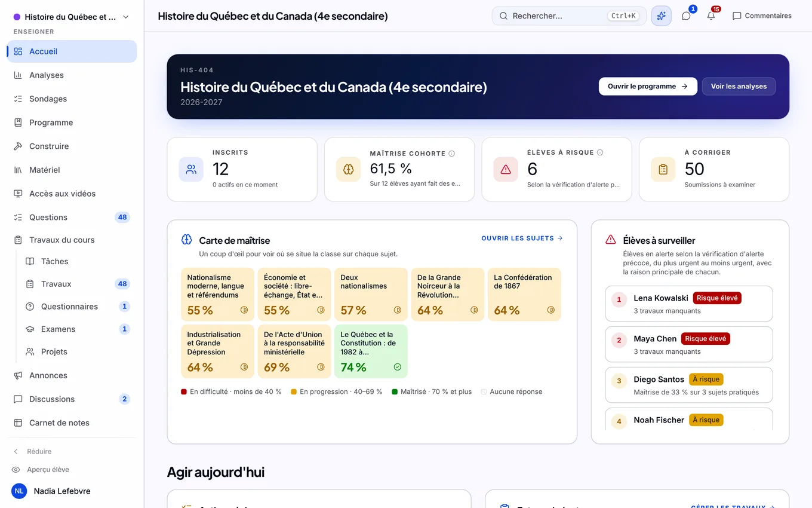The width and height of the screenshot is (812, 508).
Task: Open Examens sub-item
Action: tap(78, 329)
